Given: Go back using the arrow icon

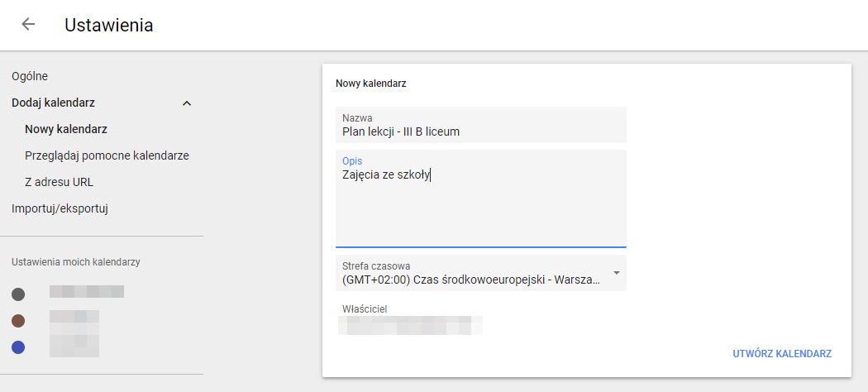Looking at the screenshot, I should [27, 24].
